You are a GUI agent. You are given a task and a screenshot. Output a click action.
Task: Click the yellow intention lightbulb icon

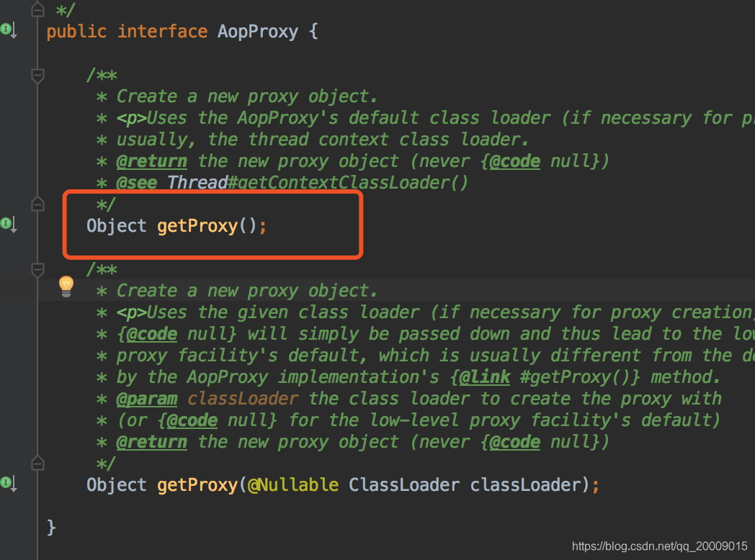coord(66,286)
